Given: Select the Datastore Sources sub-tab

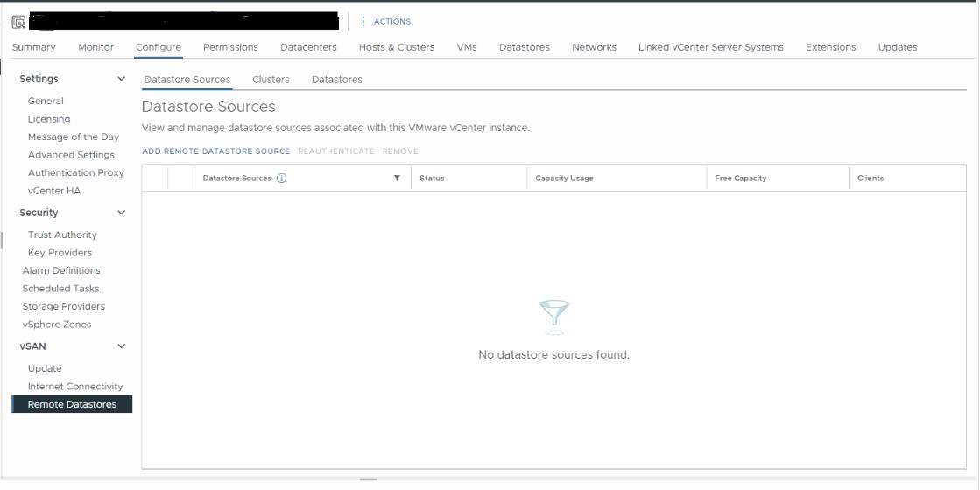Looking at the screenshot, I should [187, 80].
